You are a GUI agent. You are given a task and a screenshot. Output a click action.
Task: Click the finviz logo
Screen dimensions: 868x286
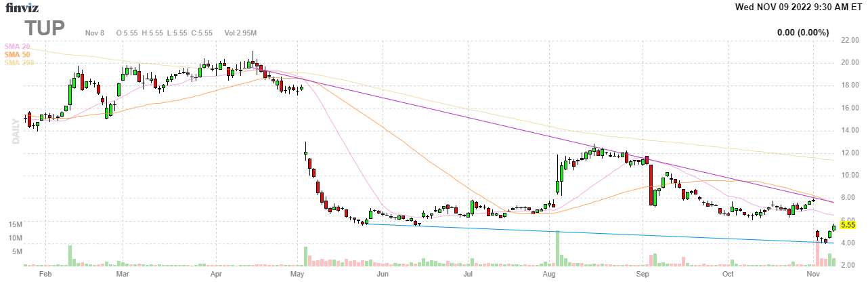[21, 8]
